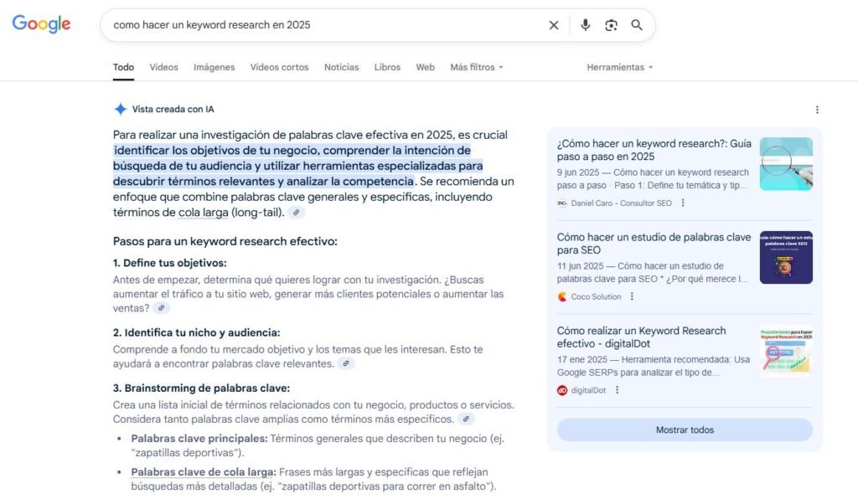Image resolution: width=858 pixels, height=504 pixels.
Task: Click the AI overview sparkle icon
Action: (x=121, y=110)
